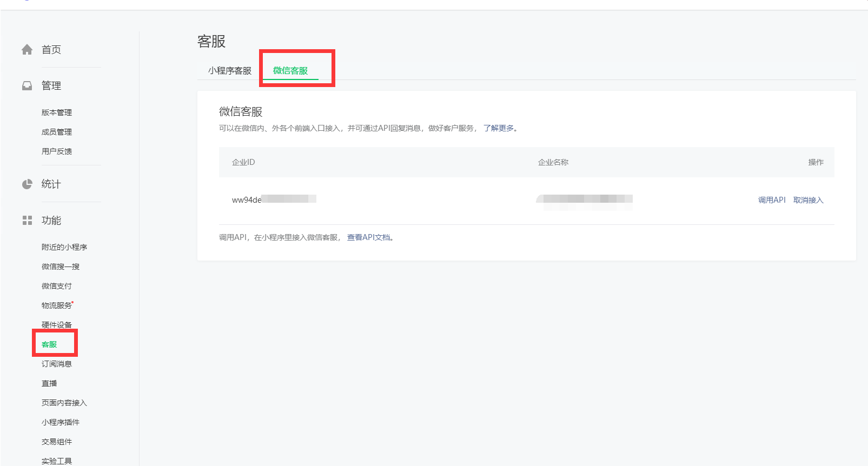Select the 功能 section heading
This screenshot has width=868, height=466.
[x=51, y=221]
